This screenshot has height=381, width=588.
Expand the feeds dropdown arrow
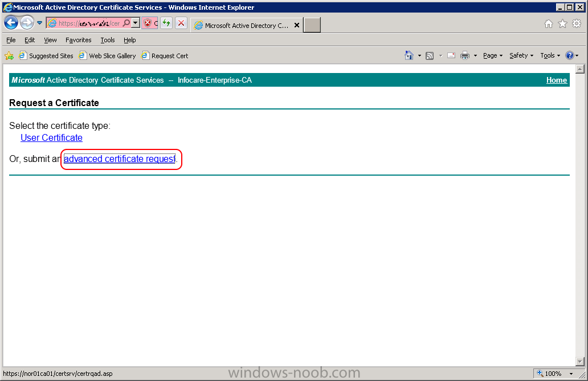(x=440, y=56)
